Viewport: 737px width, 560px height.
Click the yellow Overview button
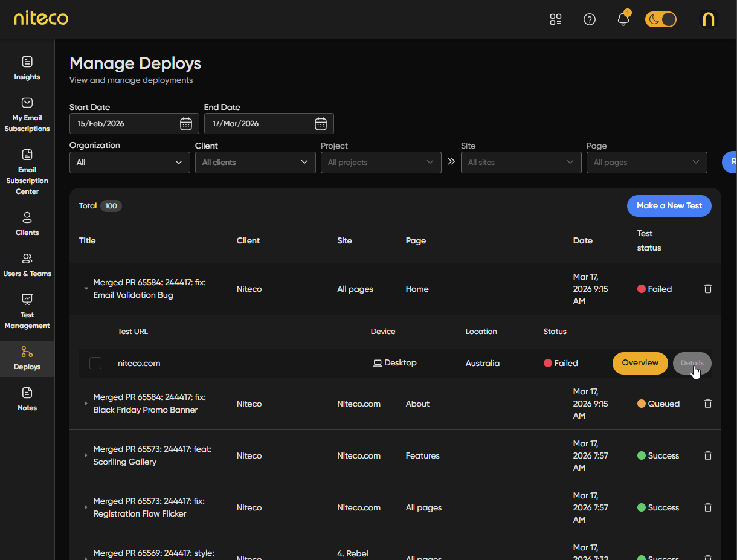[x=640, y=363]
